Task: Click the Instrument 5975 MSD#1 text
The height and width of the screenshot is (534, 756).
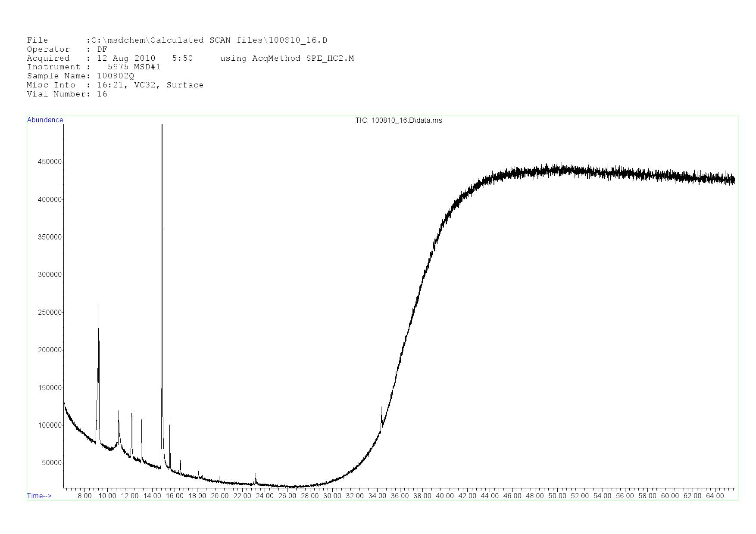Action: click(x=94, y=67)
